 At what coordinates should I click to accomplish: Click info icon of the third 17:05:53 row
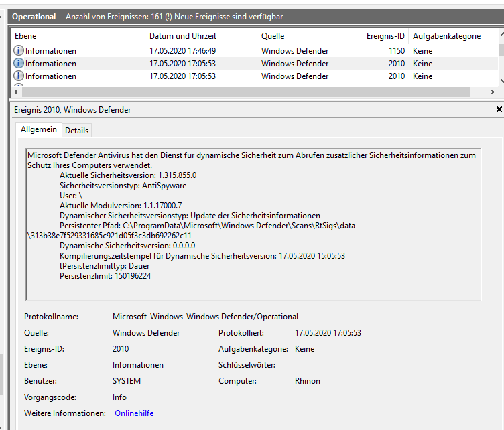[19, 76]
